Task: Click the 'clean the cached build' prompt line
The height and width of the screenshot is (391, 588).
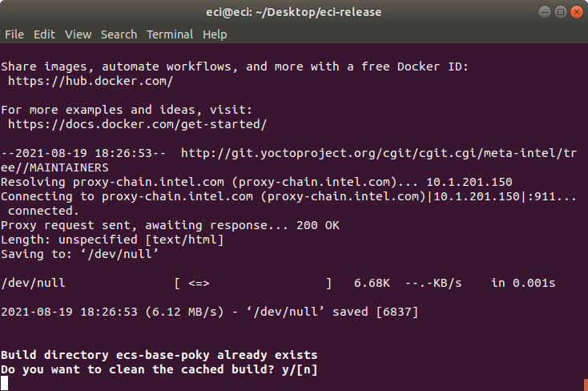Action: pos(159,369)
